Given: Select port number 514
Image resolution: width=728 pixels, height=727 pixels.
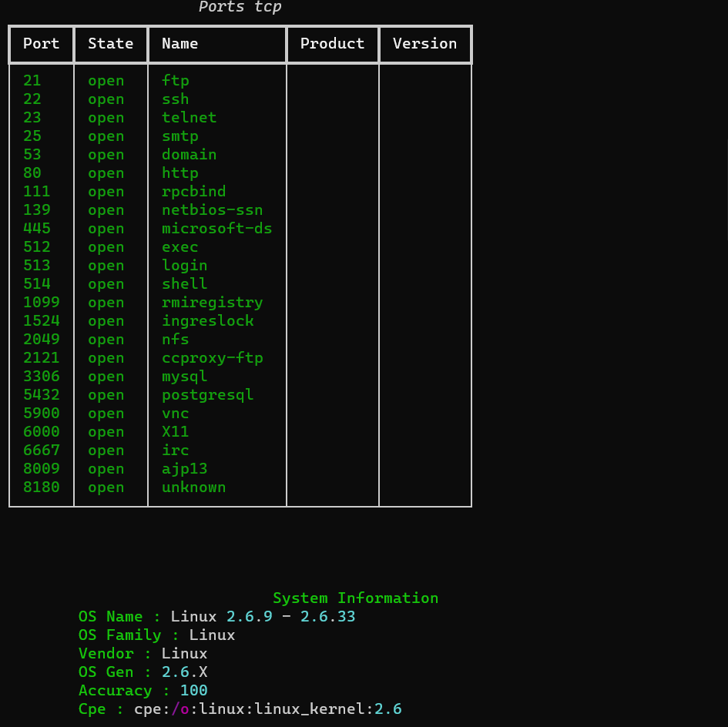Looking at the screenshot, I should [x=37, y=284].
